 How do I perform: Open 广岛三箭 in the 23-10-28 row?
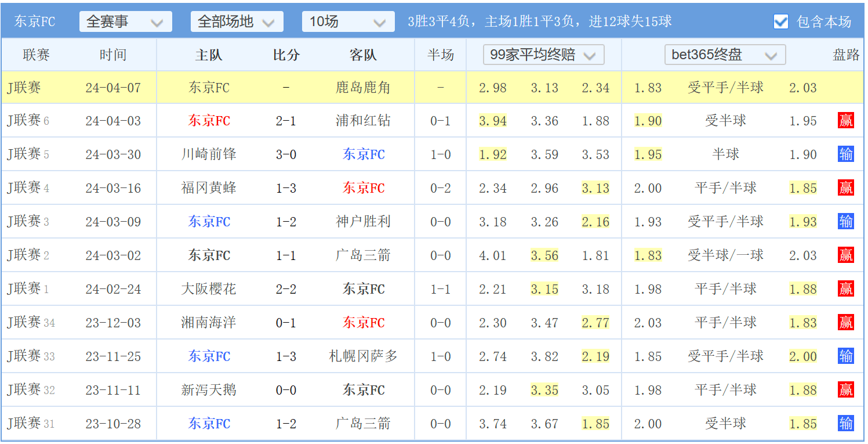[x=364, y=424]
